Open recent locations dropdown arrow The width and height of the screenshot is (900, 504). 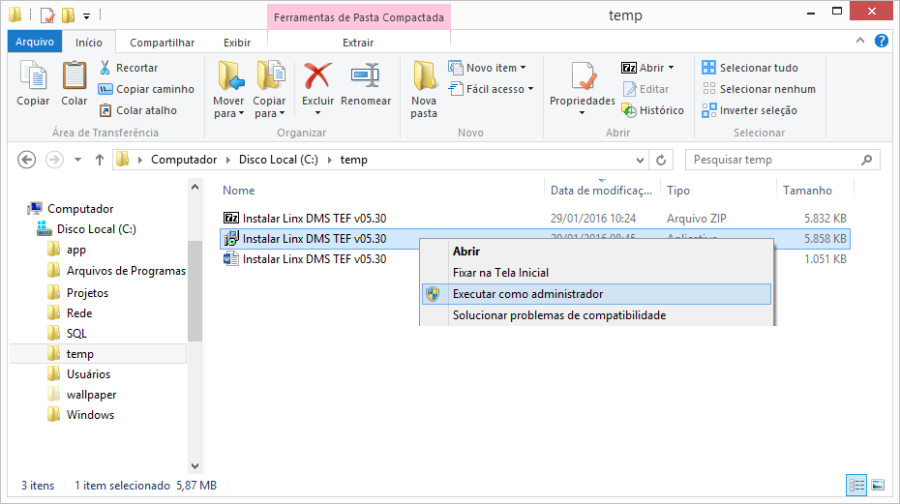(x=77, y=160)
